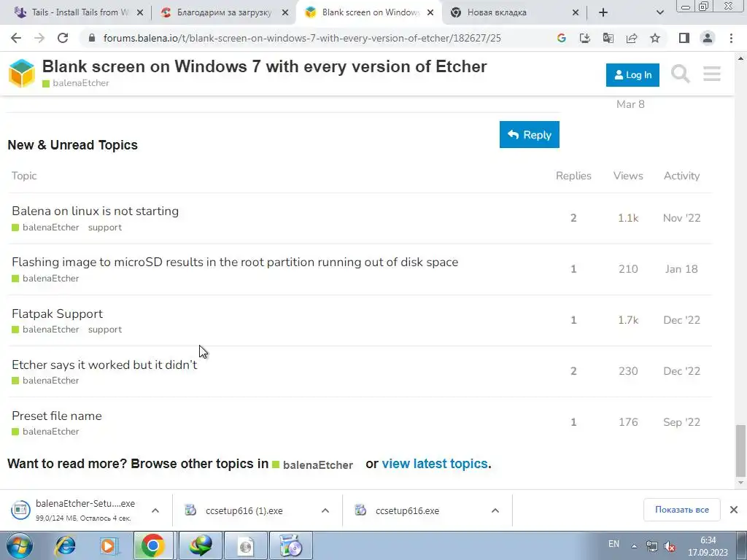Go back to the previous page
This screenshot has height=560, width=747.
[x=16, y=38]
